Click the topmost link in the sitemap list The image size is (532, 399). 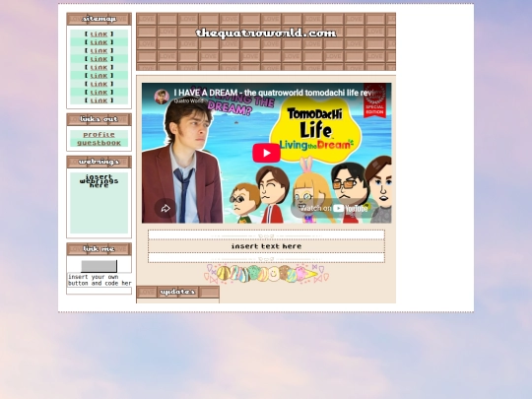(x=99, y=33)
